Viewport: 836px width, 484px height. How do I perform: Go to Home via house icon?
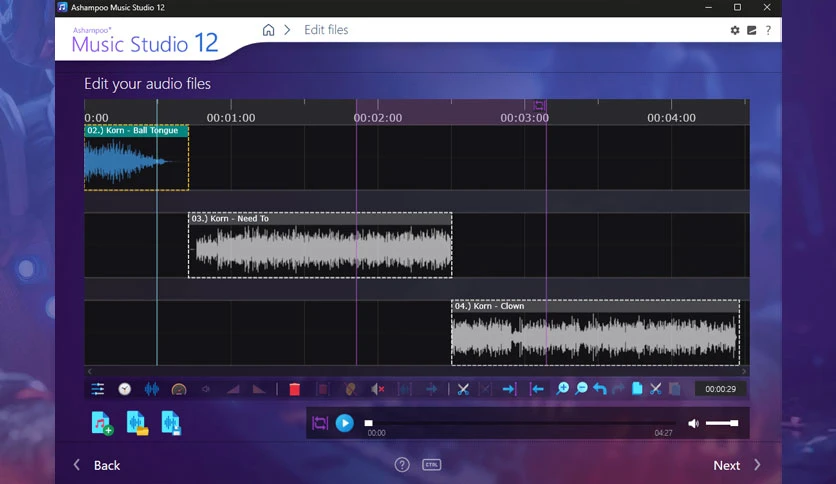[268, 30]
